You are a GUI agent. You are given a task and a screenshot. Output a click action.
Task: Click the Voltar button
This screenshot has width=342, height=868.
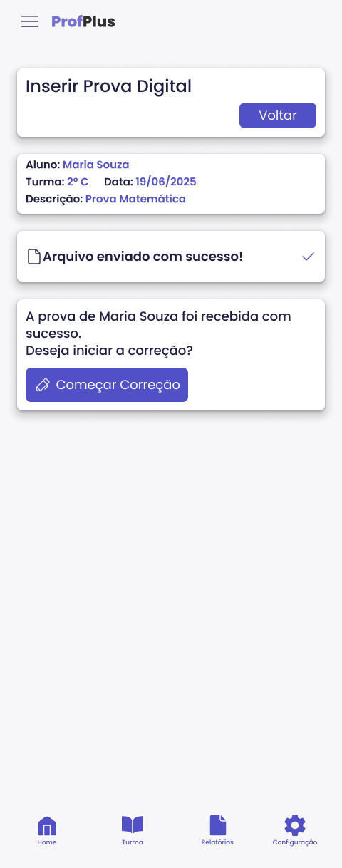click(278, 115)
